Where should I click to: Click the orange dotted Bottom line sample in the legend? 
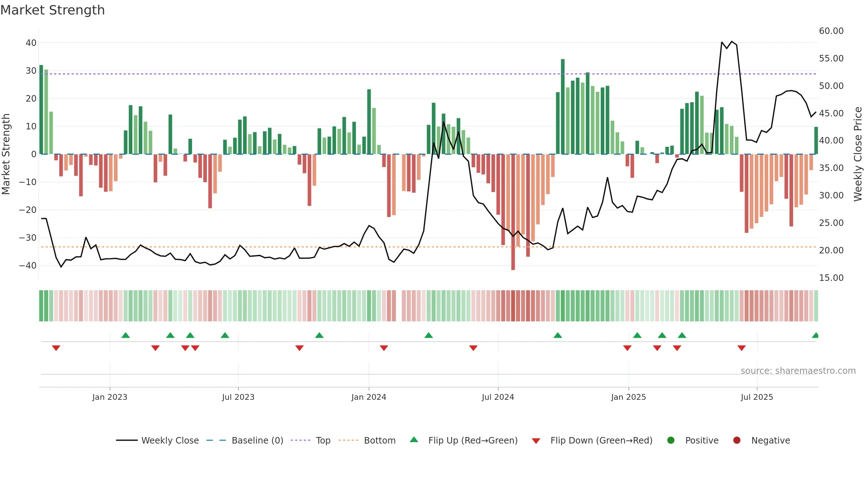click(x=349, y=440)
